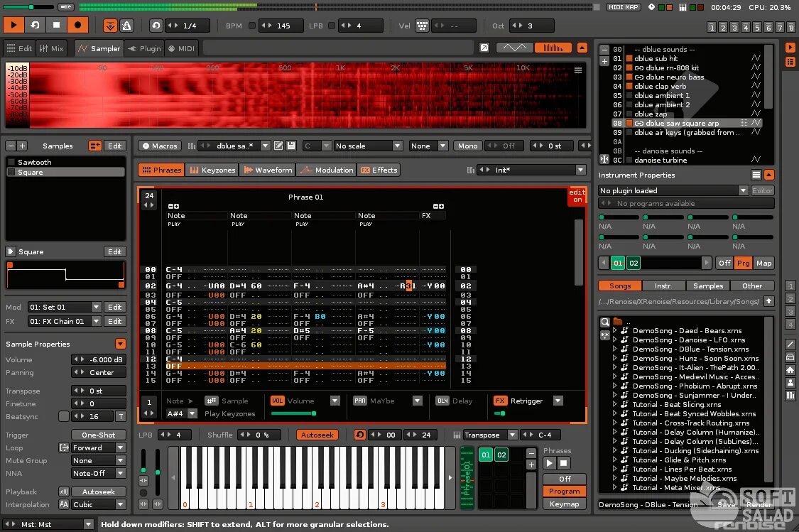Toggle the DLY Delay column button
799x532 pixels.
pos(442,401)
